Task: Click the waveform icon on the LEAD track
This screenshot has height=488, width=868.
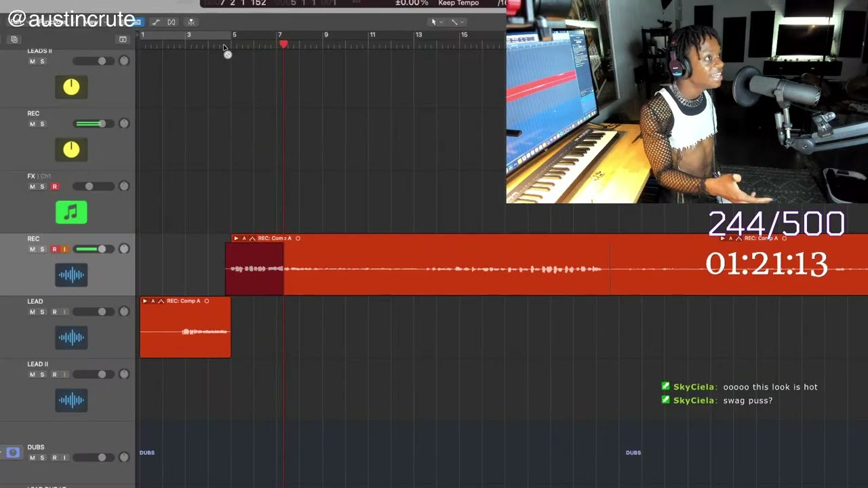Action: click(x=71, y=338)
